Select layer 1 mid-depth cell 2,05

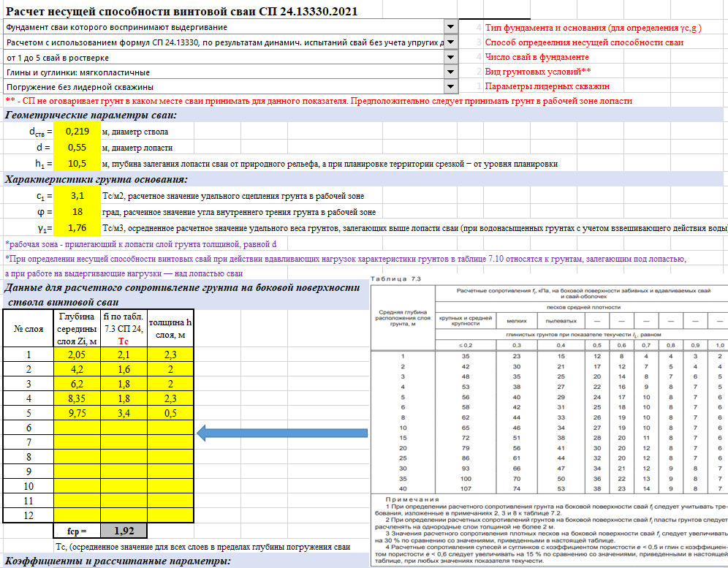click(x=77, y=354)
